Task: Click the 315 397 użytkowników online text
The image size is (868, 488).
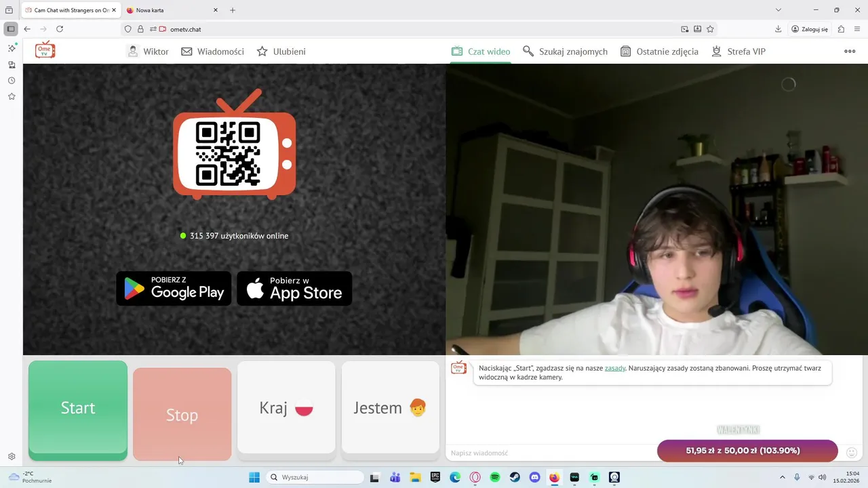Action: (x=239, y=236)
